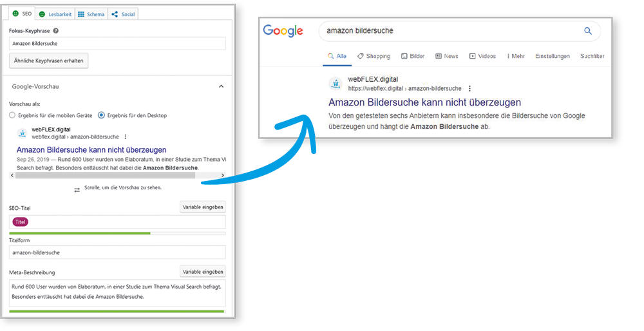Click the horizontal preview scrollbar thumb
Image resolution: width=644 pixels, height=331 pixels.
[105, 175]
